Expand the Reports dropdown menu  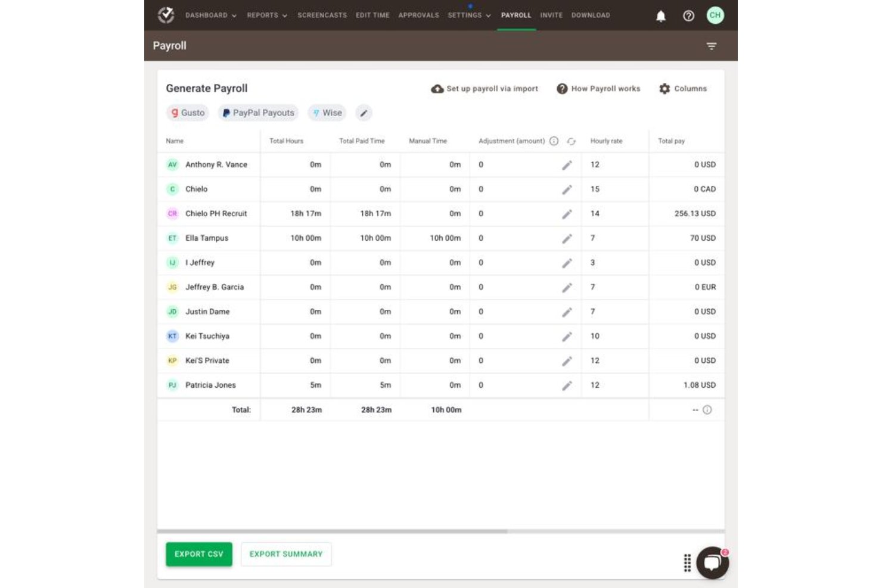click(267, 15)
